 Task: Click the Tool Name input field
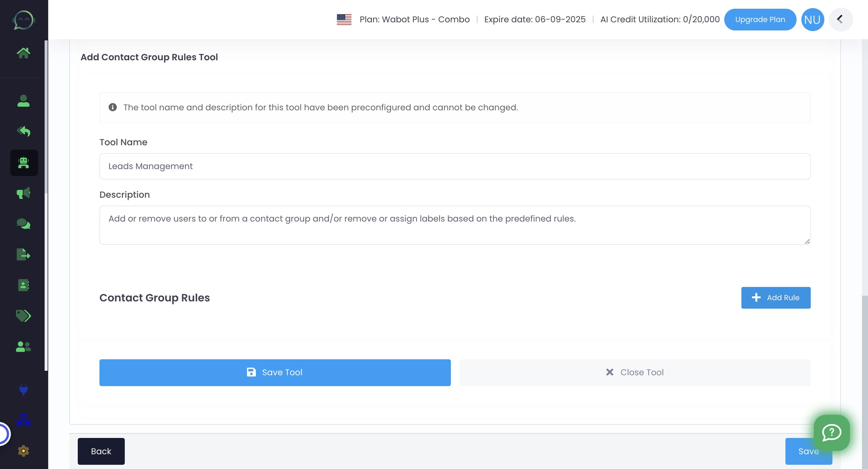click(x=454, y=166)
